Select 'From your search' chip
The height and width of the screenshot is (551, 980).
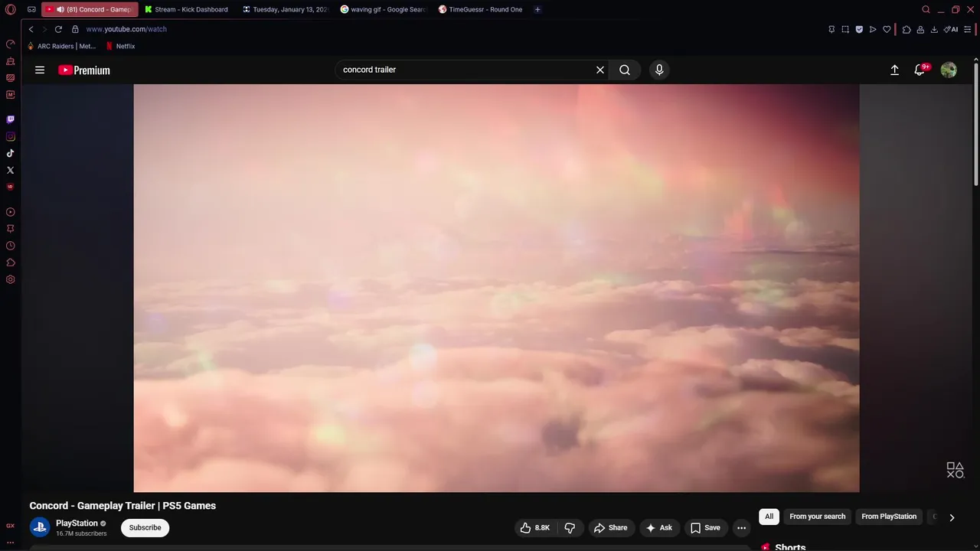[817, 517]
